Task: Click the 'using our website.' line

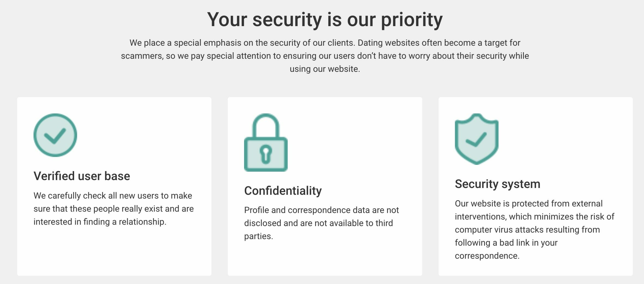Action: 325,69
